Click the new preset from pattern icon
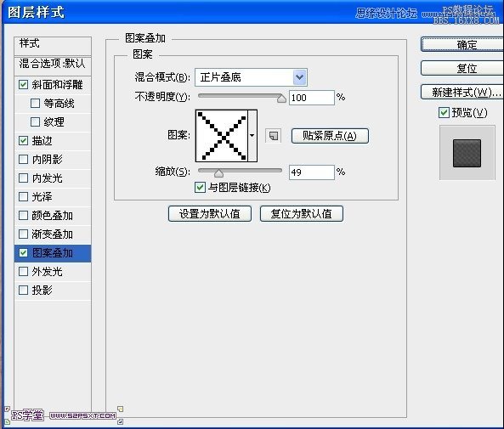Screen dimensions: 504x429 [x=273, y=136]
